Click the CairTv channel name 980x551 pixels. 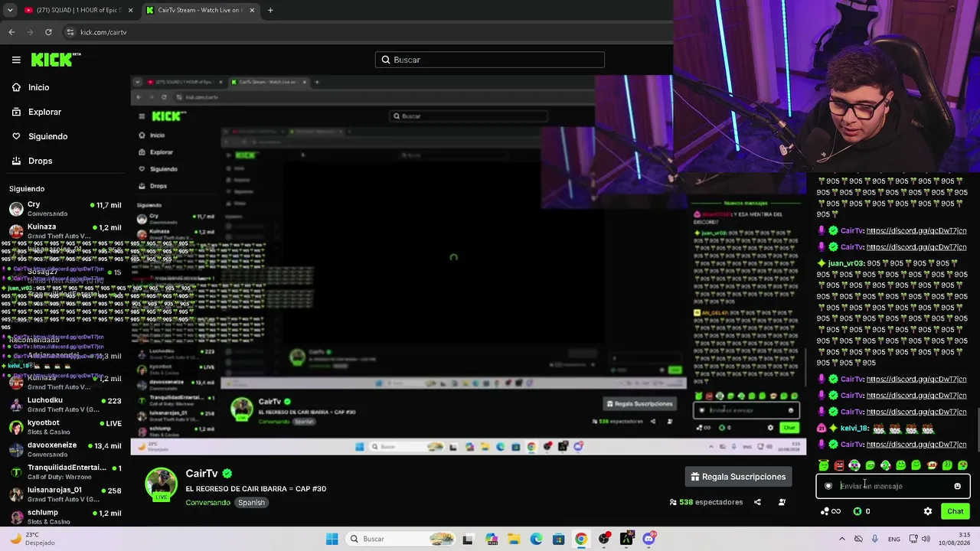point(202,474)
